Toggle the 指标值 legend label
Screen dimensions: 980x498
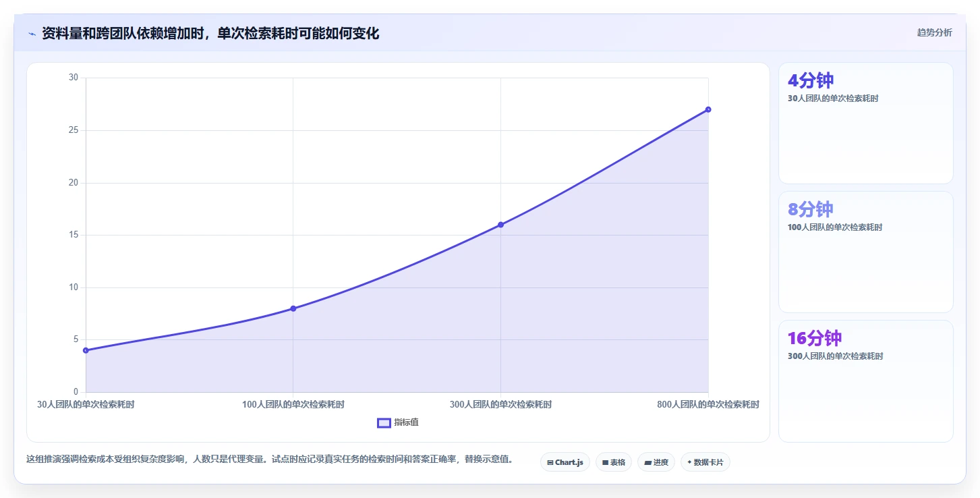[406, 422]
